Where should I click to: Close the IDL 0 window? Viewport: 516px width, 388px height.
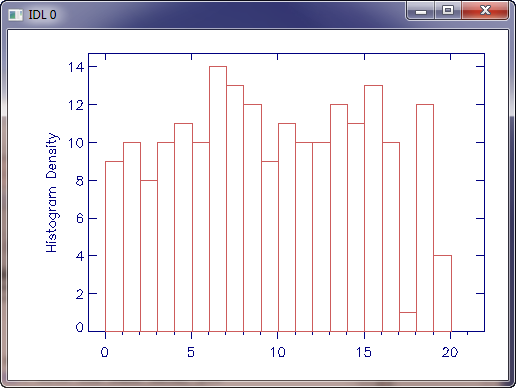[x=485, y=11]
